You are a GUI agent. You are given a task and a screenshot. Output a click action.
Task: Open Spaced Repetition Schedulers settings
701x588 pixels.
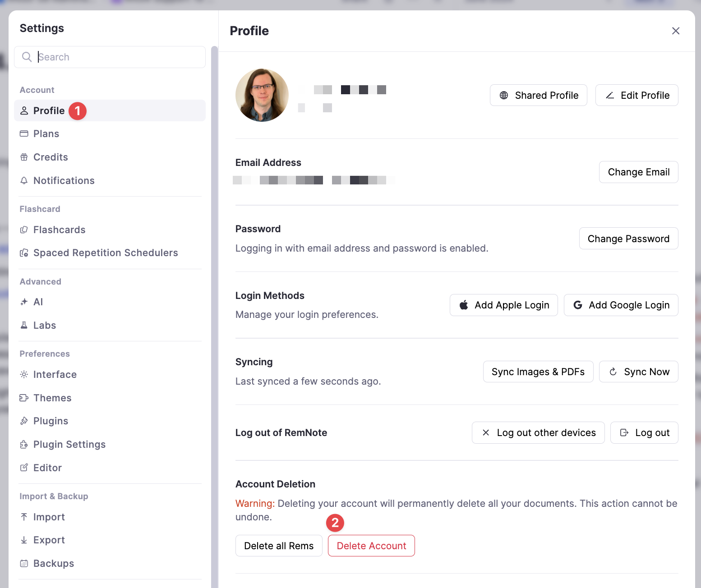(x=106, y=253)
